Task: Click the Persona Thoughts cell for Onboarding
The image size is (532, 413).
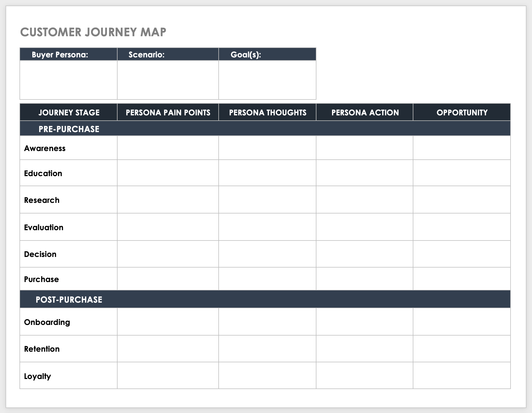Action: [267, 322]
